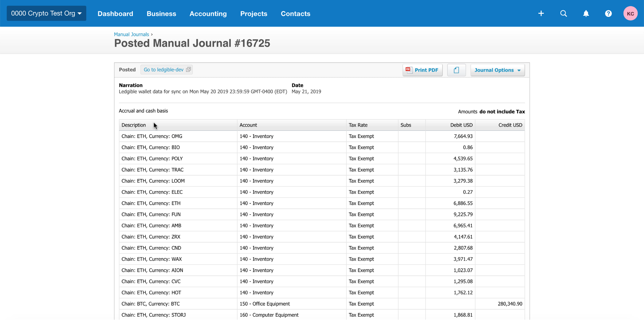
Task: Go back to Manual Journals breadcrumb
Action: (x=131, y=34)
